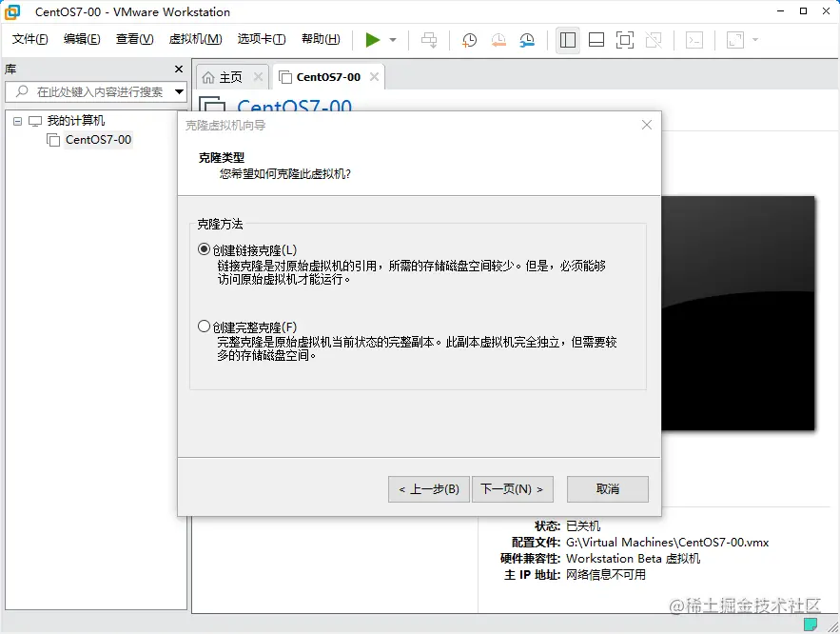Click the 上一步(B) back button

[x=429, y=489]
